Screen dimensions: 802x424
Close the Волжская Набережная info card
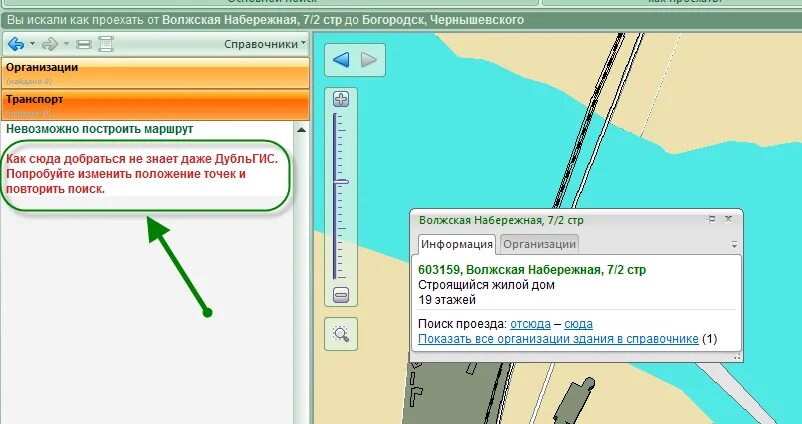point(728,219)
